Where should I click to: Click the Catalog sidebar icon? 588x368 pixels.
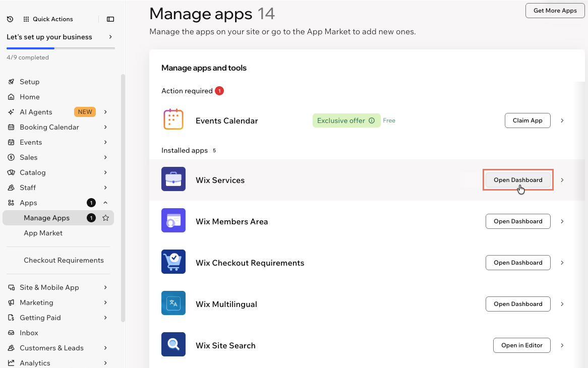click(x=11, y=172)
